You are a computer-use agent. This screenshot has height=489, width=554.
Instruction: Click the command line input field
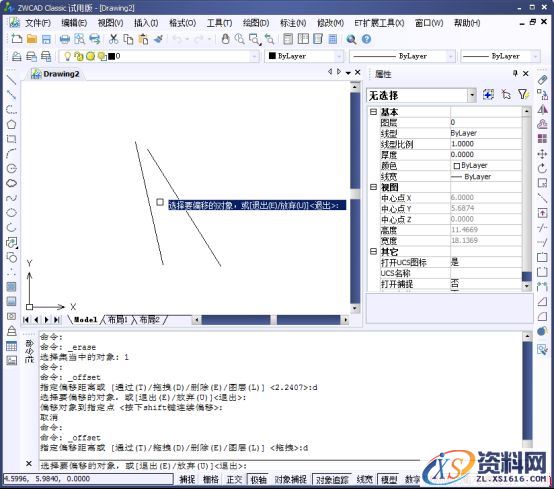230,466
